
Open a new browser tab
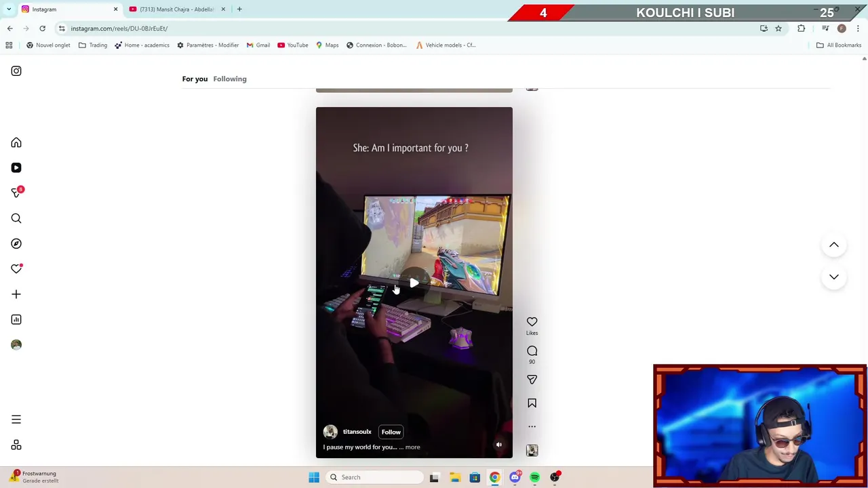click(239, 9)
